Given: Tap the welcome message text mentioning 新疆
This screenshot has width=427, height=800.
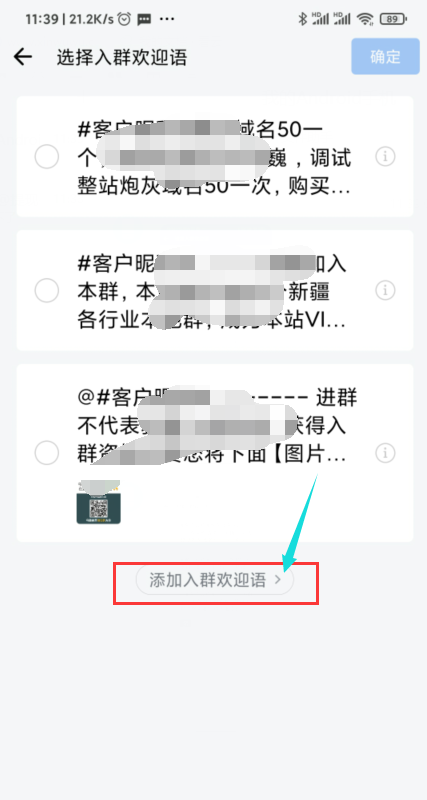Looking at the screenshot, I should (212, 290).
